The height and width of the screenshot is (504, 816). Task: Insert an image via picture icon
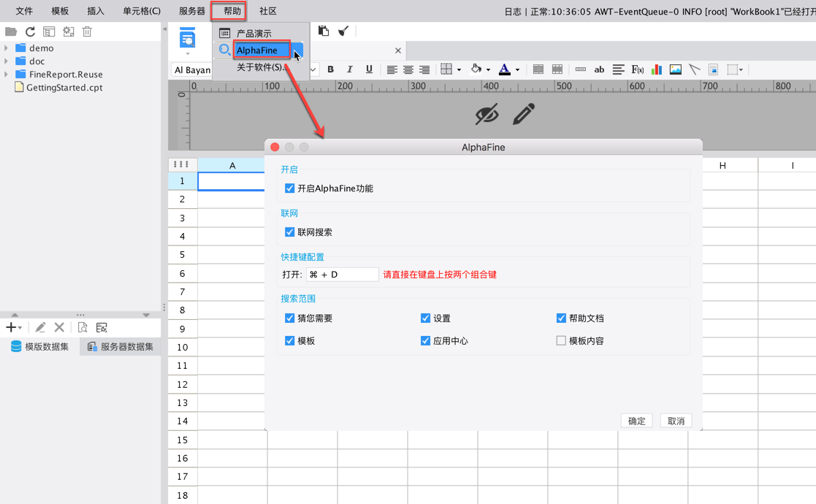point(676,69)
